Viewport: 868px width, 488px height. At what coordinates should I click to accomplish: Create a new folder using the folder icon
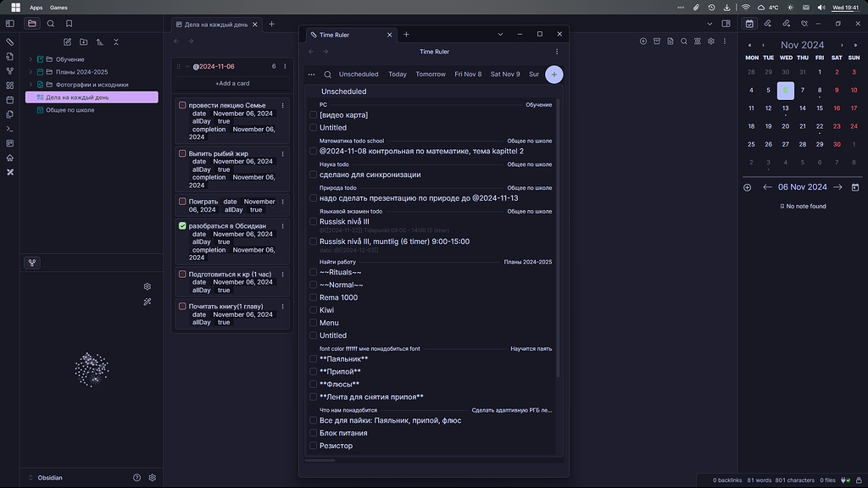point(83,42)
